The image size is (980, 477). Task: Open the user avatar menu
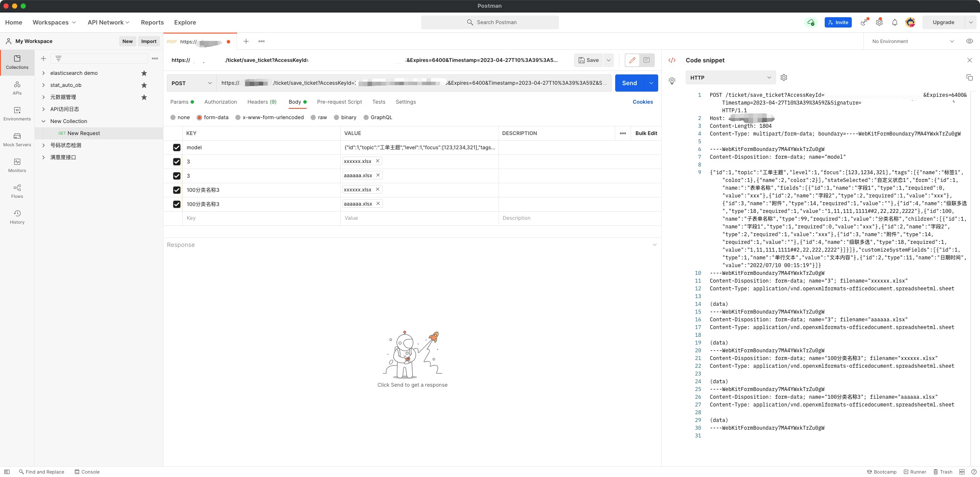(910, 22)
